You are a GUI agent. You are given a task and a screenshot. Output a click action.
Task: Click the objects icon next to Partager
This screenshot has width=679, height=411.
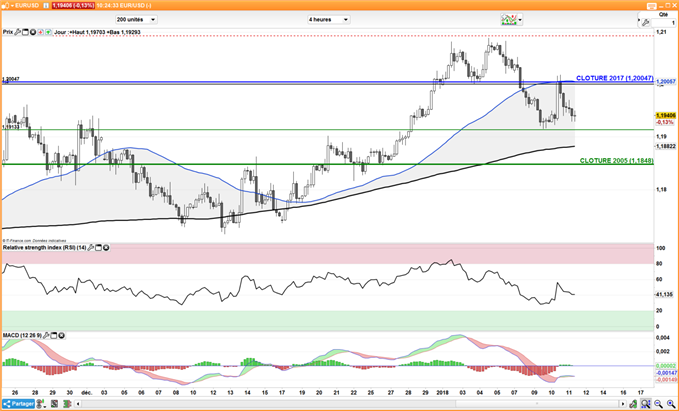coord(41,404)
